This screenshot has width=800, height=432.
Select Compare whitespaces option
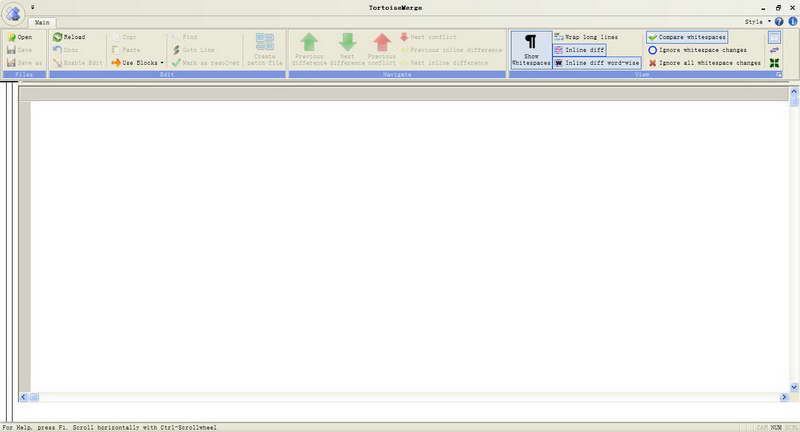point(687,37)
